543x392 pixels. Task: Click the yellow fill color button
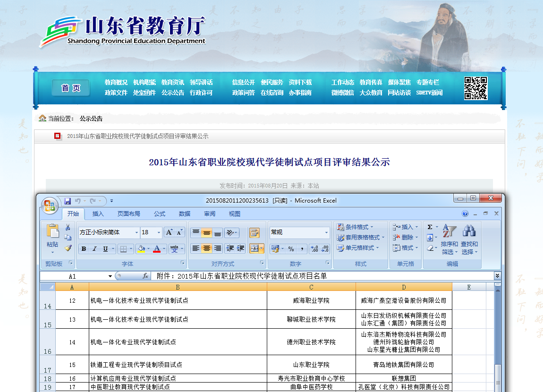click(x=140, y=249)
